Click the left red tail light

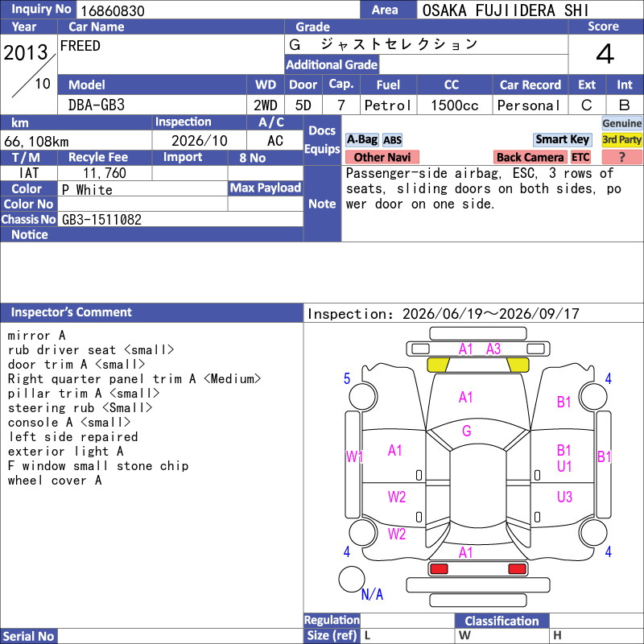click(x=439, y=569)
